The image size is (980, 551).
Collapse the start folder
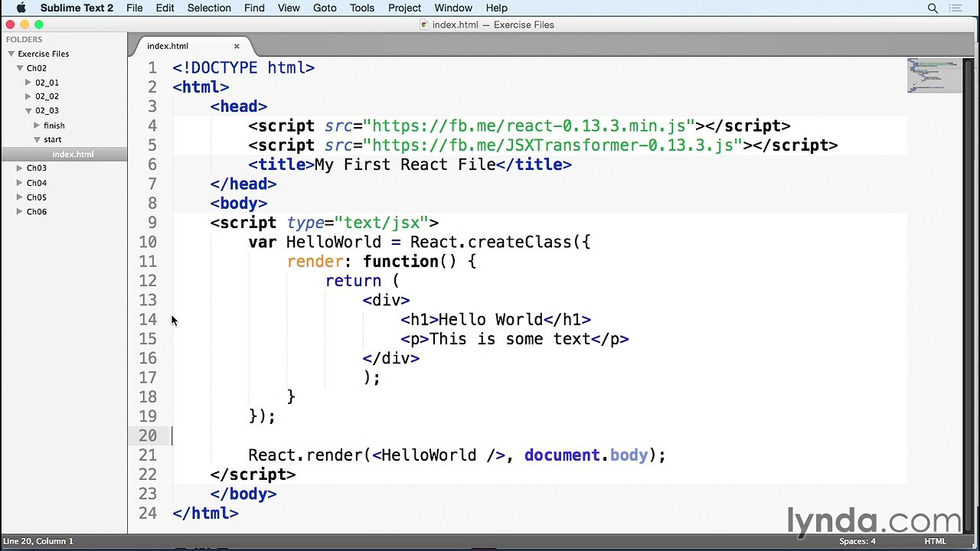click(37, 139)
